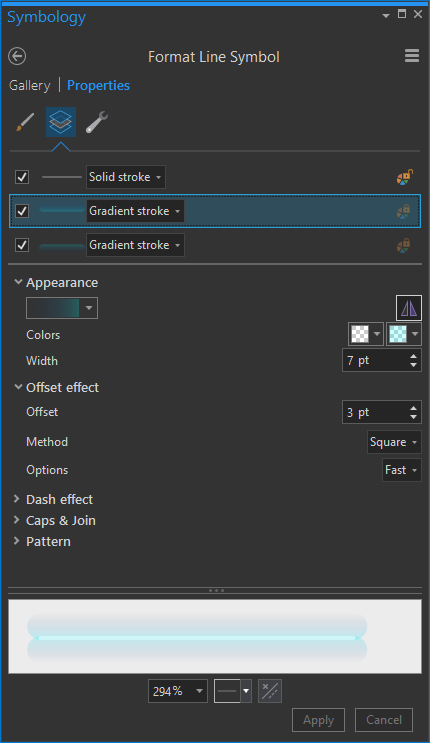Open the first Colors swatch picker
The width and height of the screenshot is (430, 743).
pos(366,334)
